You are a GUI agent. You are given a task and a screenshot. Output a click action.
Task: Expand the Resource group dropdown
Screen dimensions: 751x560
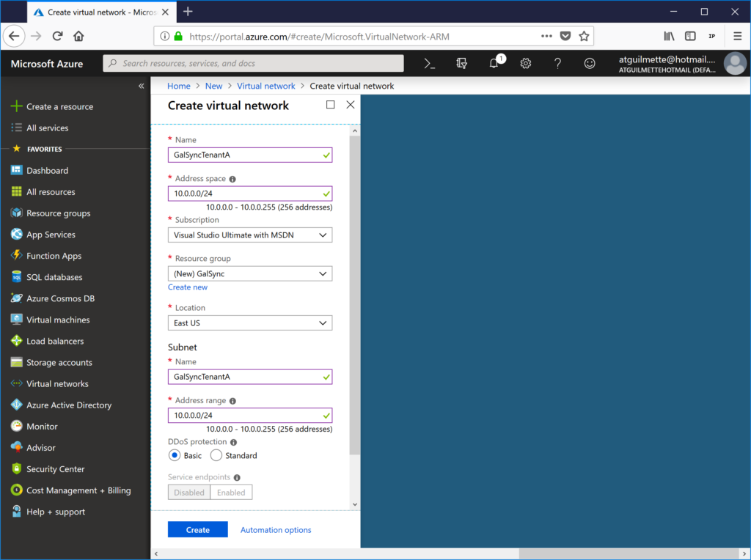tap(250, 273)
